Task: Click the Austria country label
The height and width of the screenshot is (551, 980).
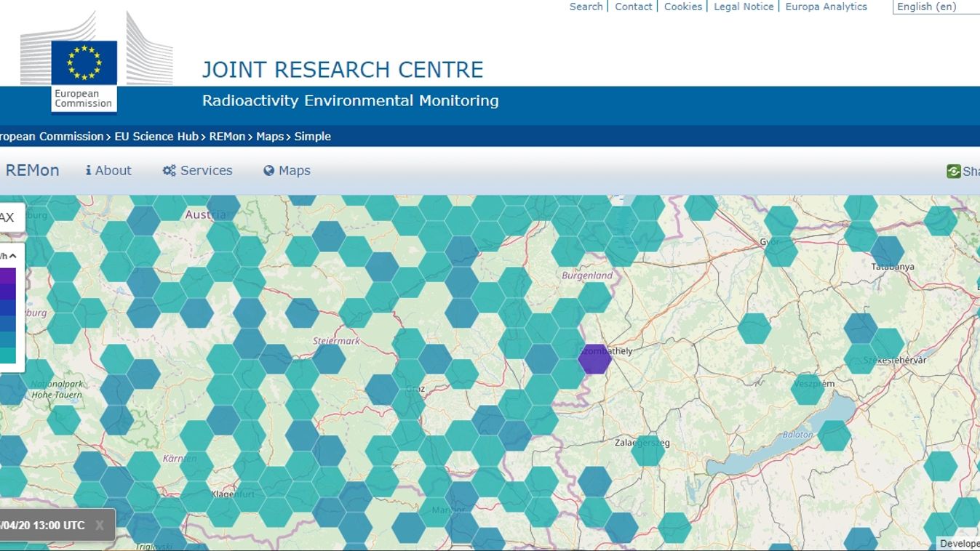Action: (206, 215)
